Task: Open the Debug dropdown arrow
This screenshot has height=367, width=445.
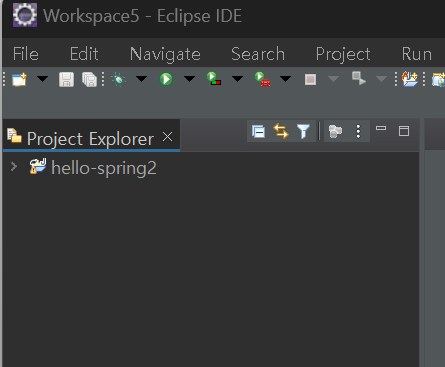Action: click(141, 79)
